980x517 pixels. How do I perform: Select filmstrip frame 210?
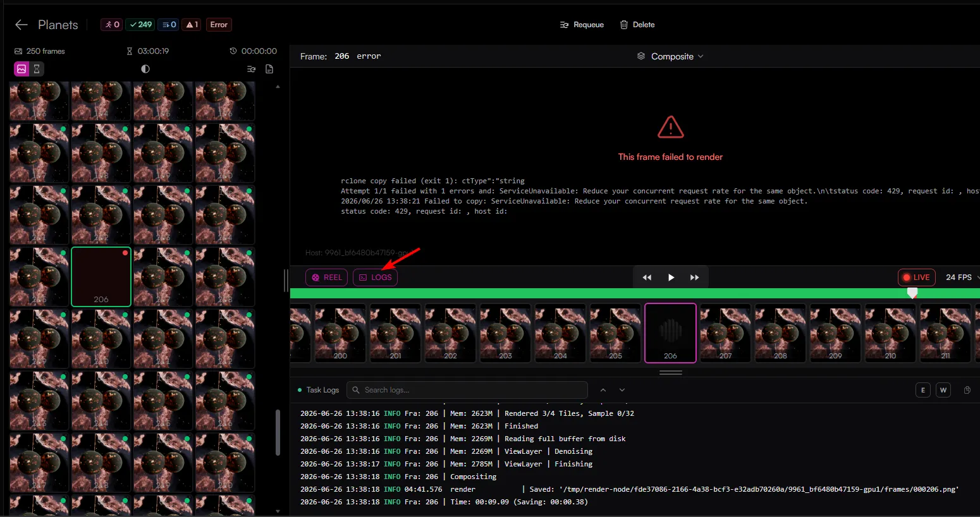890,333
